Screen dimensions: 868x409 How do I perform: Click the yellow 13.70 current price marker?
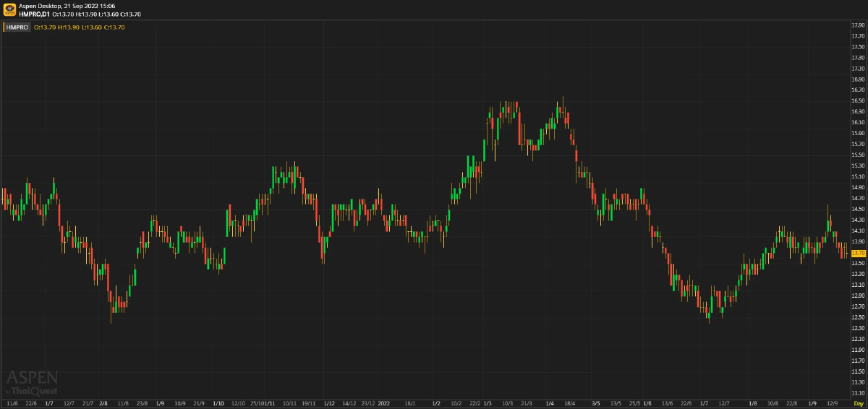859,253
